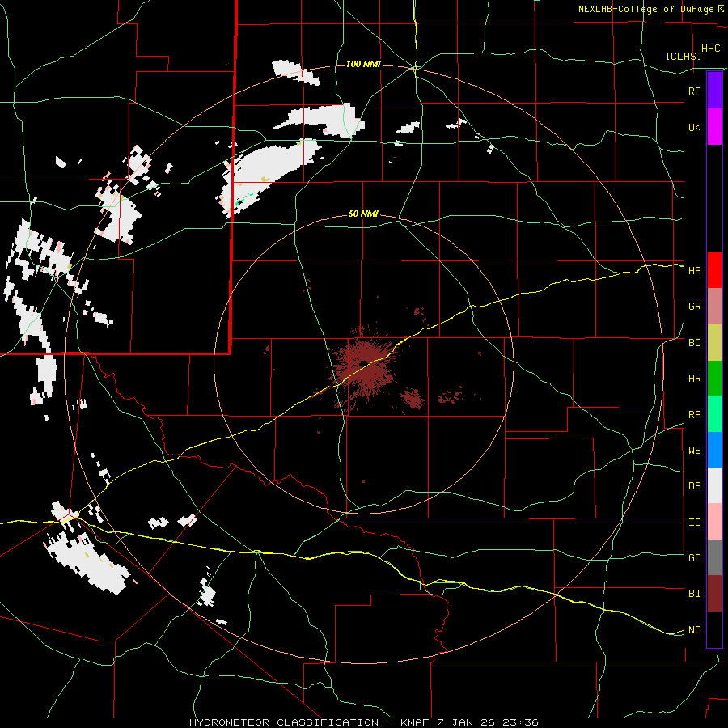Click the GC gray legend swatch
The height and width of the screenshot is (728, 728).
(714, 557)
